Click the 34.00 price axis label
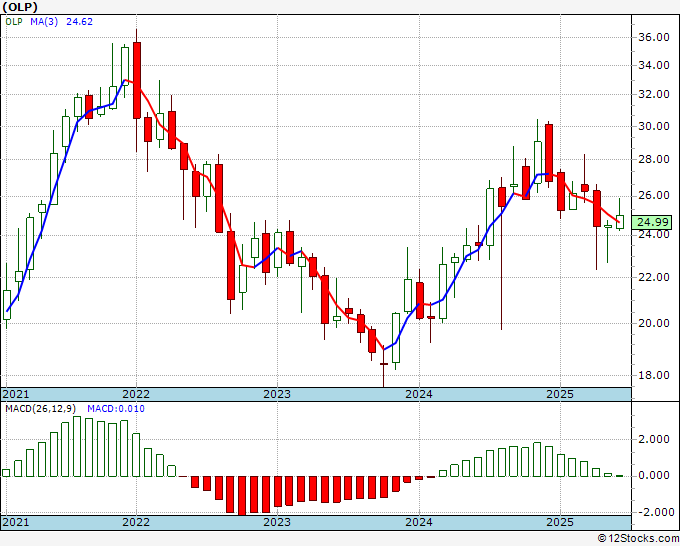680x546 pixels. [x=654, y=65]
